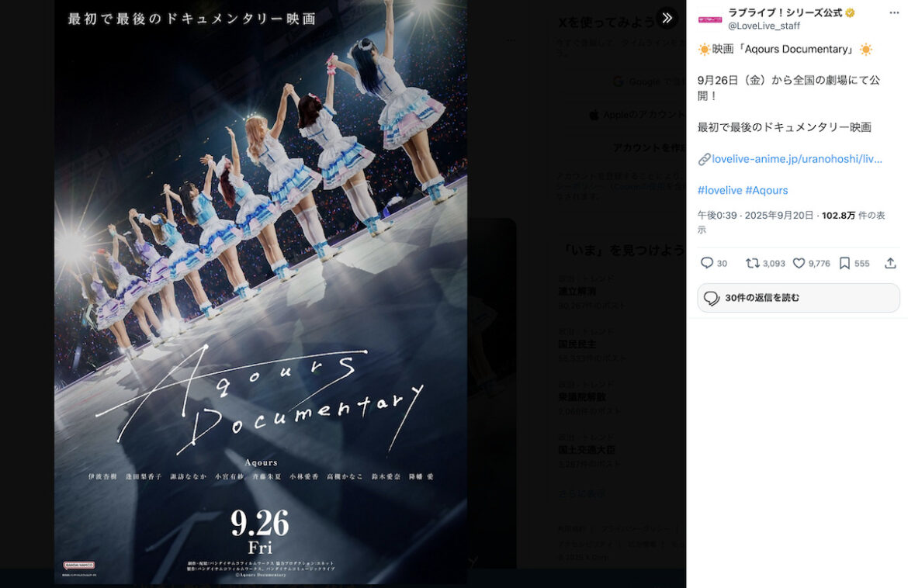Screen dimensions: 908x588
Task: Open the #Aqours hashtag
Action: pos(766,190)
